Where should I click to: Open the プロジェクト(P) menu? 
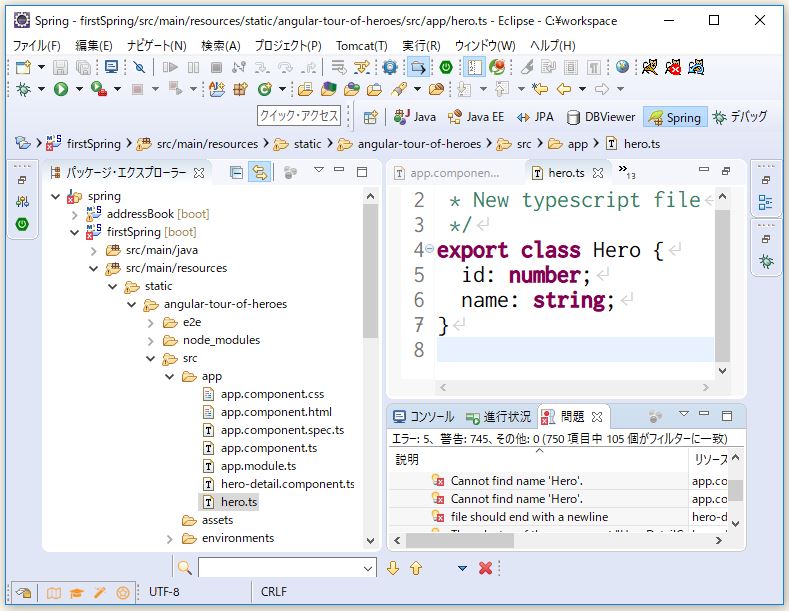[x=288, y=46]
